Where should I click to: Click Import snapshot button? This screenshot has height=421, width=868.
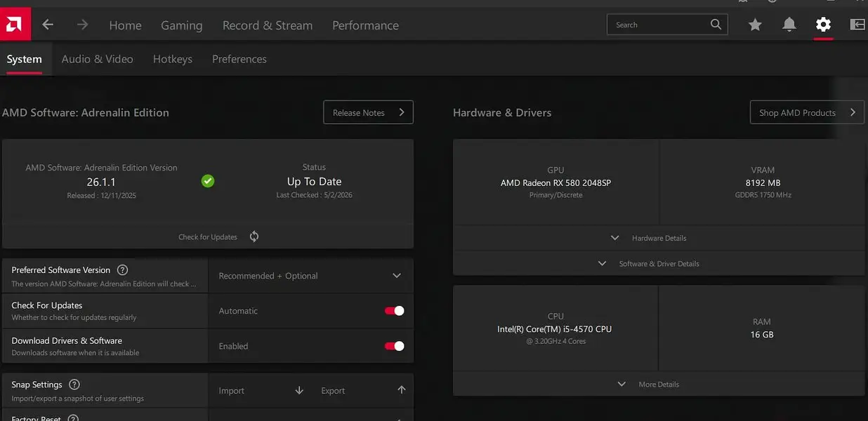tap(260, 390)
